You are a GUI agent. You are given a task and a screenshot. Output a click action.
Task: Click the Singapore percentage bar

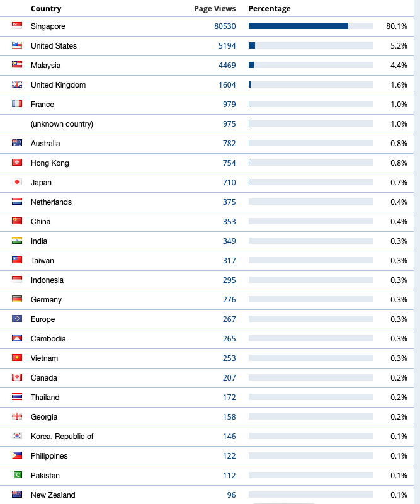pos(310,26)
